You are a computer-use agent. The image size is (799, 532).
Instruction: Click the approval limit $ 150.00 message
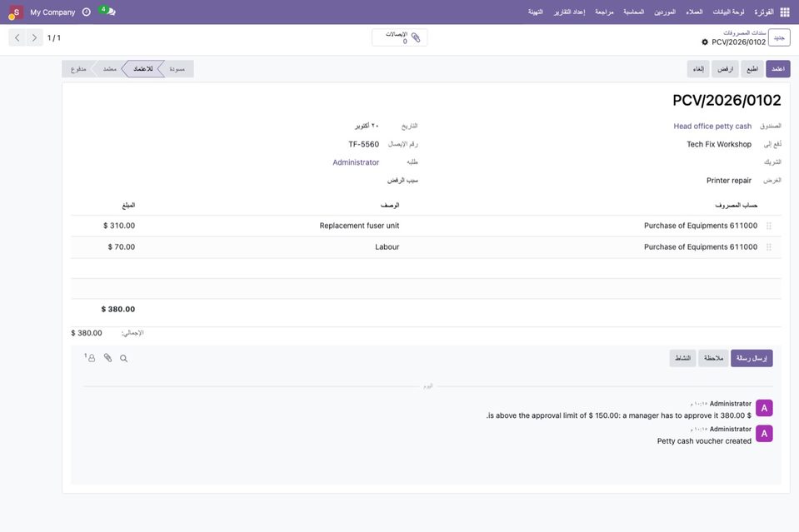point(618,415)
